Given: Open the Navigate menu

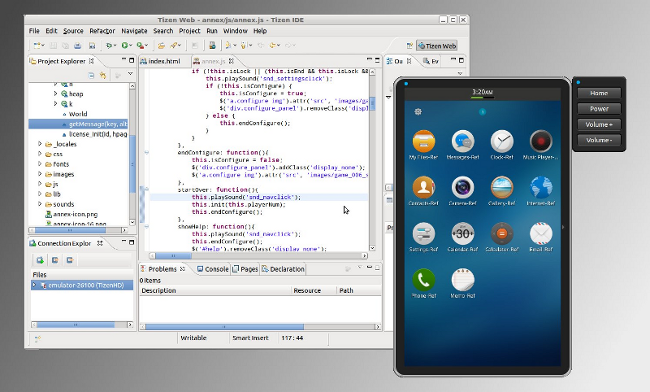Looking at the screenshot, I should [134, 31].
